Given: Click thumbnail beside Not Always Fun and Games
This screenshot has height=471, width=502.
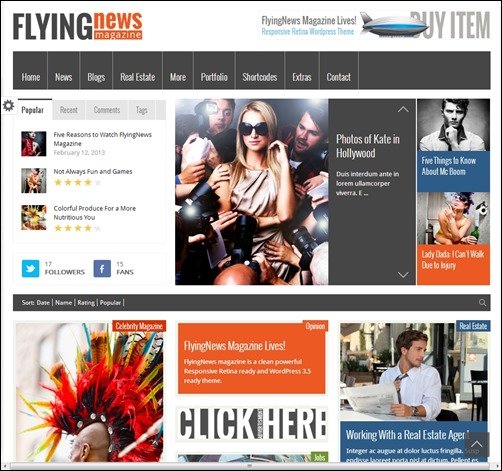Looking at the screenshot, I should [34, 181].
